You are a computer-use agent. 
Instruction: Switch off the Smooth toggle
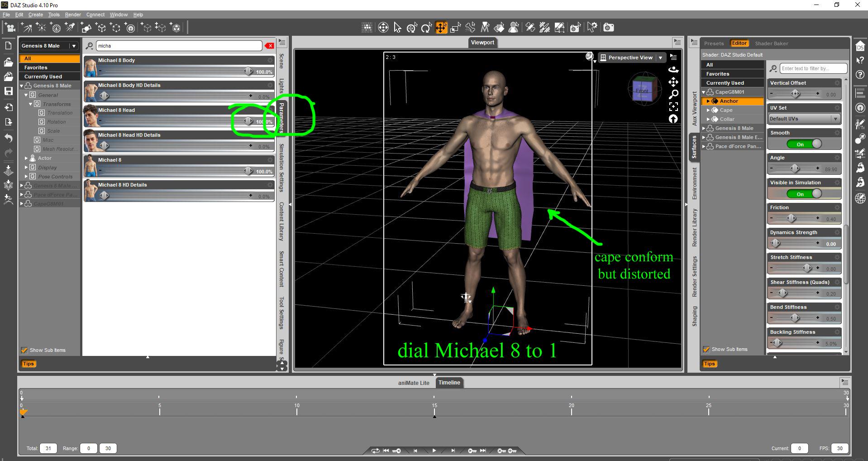tap(804, 144)
